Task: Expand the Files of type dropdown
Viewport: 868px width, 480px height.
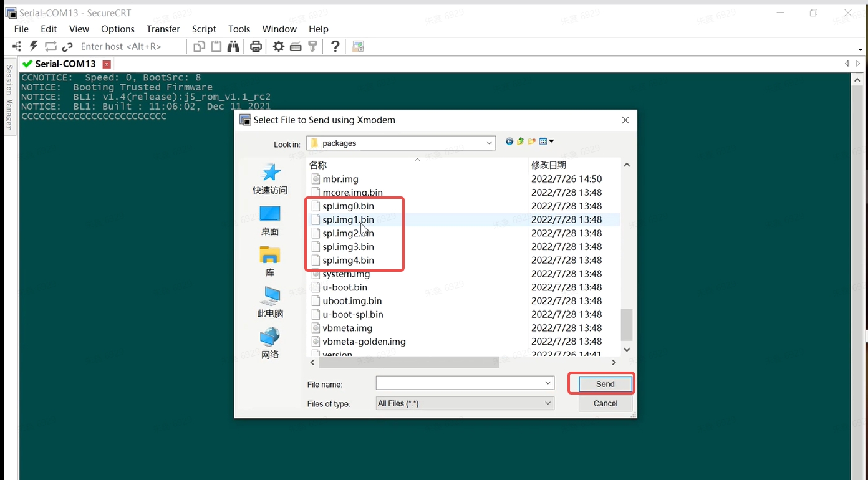Action: tap(547, 403)
